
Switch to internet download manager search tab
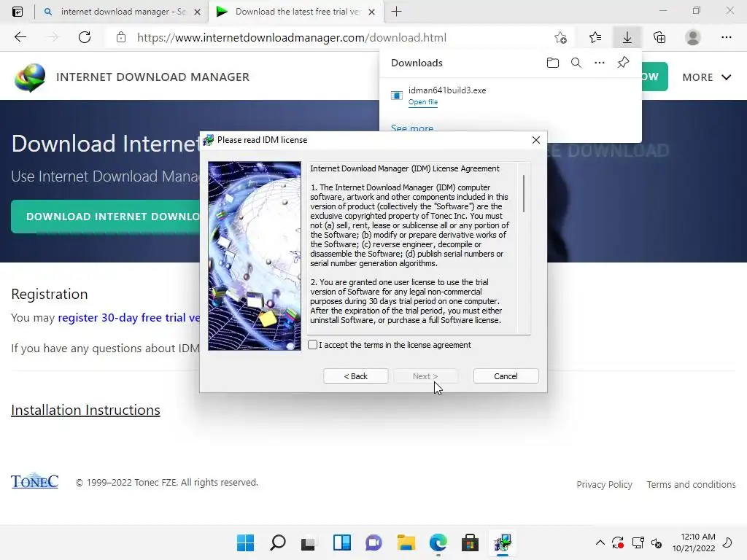click(123, 12)
